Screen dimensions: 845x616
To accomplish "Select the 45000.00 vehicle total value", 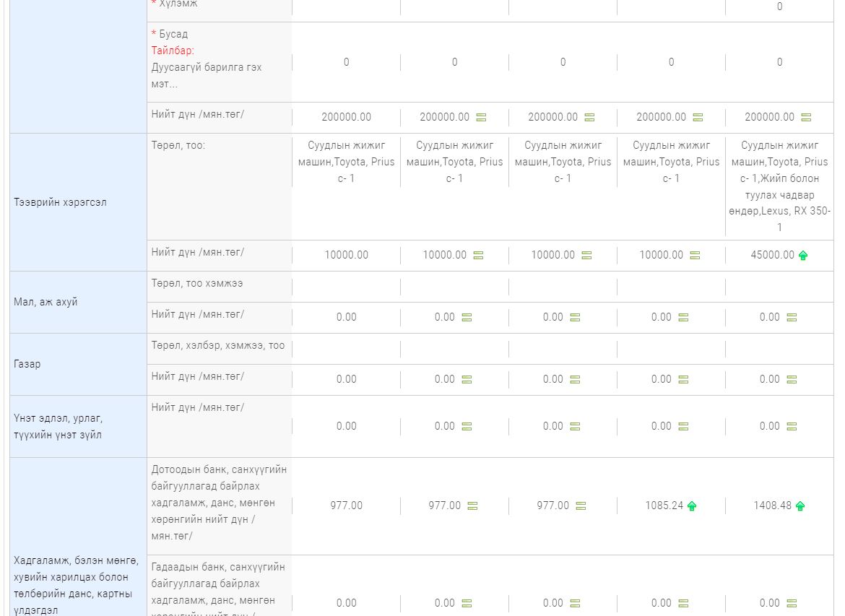I will [x=772, y=255].
